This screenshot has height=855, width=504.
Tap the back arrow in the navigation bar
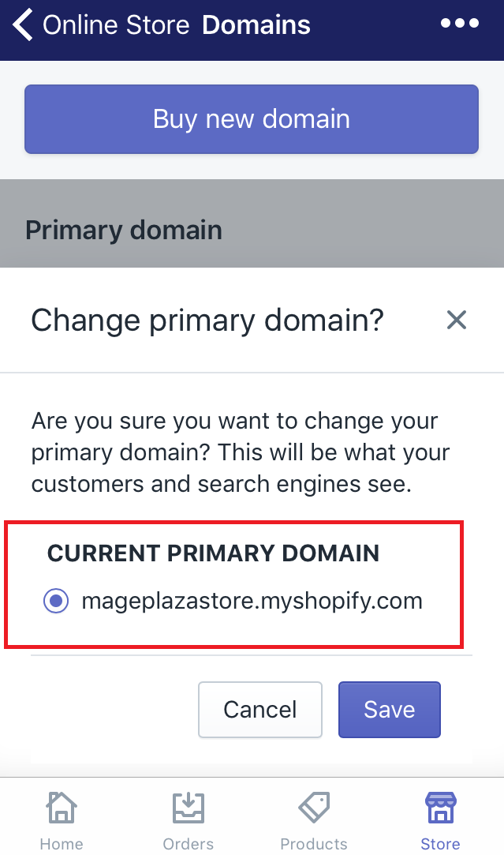(x=21, y=24)
